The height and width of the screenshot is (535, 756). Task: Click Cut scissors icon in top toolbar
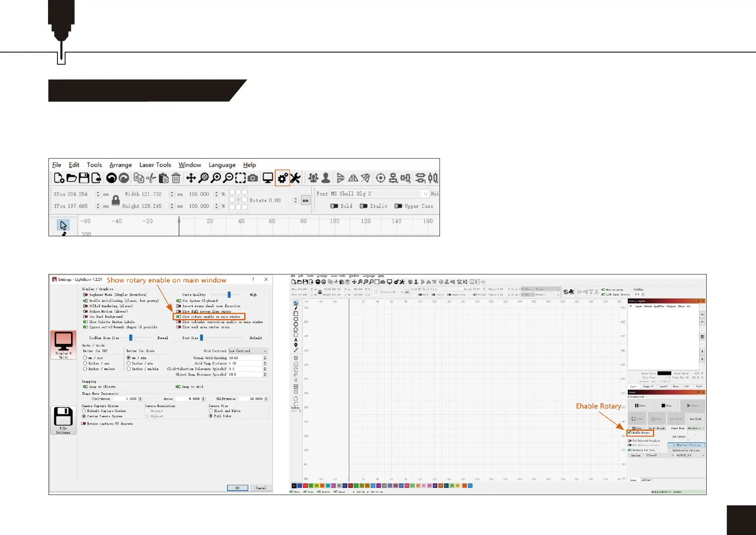(151, 178)
